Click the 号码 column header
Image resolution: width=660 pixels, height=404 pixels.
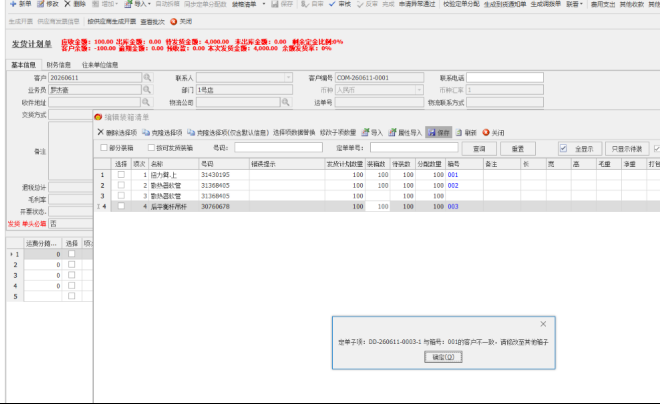224,164
